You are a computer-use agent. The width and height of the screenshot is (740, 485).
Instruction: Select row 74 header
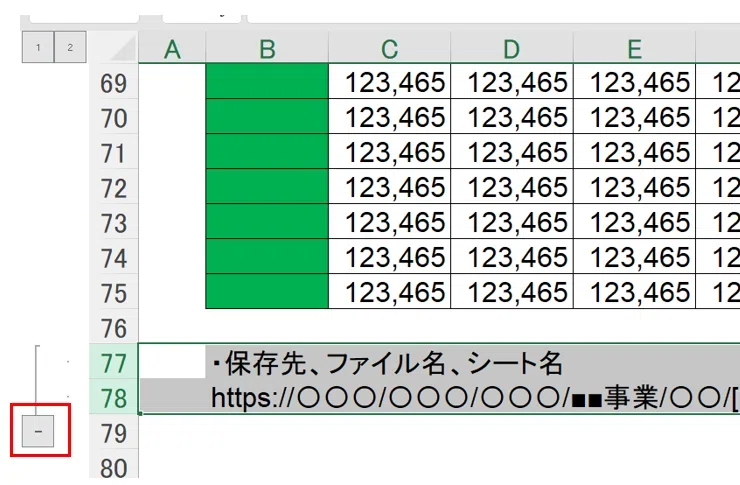(114, 257)
